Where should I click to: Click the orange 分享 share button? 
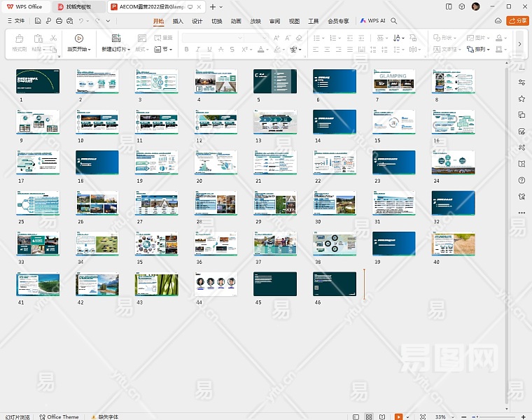(x=517, y=21)
